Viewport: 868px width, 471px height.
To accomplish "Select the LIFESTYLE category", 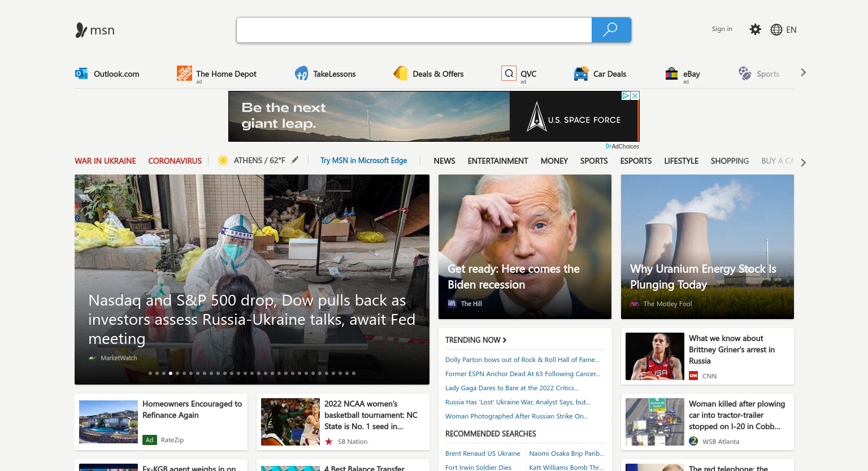I will 681,161.
